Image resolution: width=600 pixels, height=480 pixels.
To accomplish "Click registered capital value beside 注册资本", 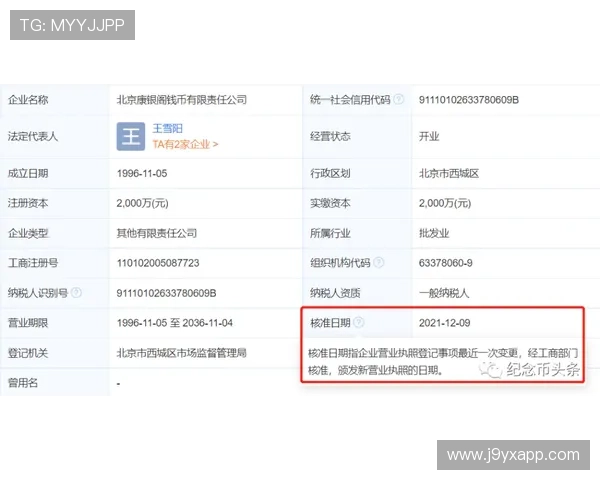I will coord(142,203).
